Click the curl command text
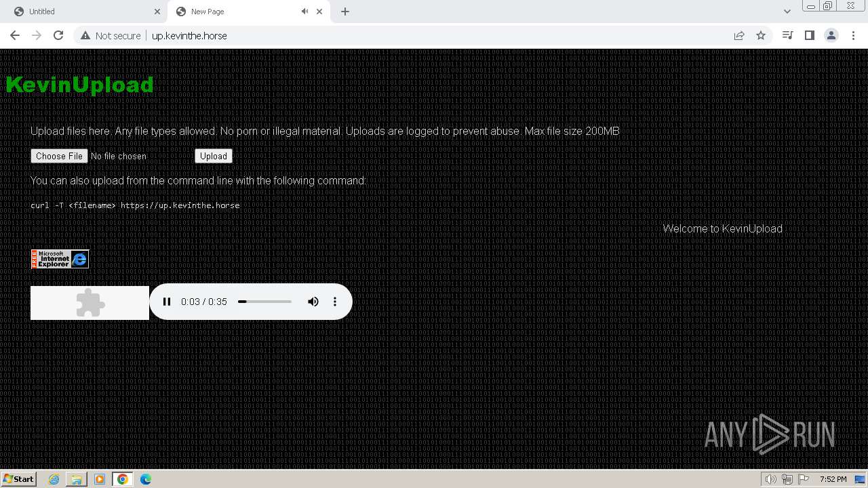The image size is (868, 488). (x=135, y=205)
